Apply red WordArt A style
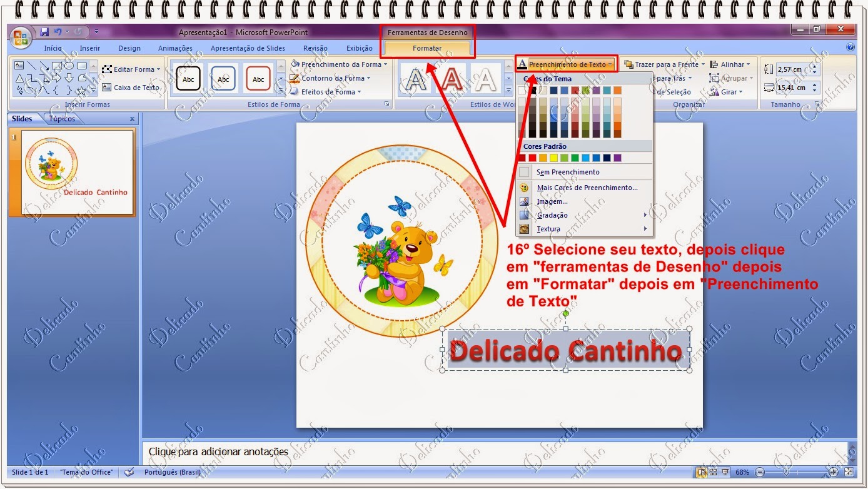868x489 pixels. tap(452, 79)
